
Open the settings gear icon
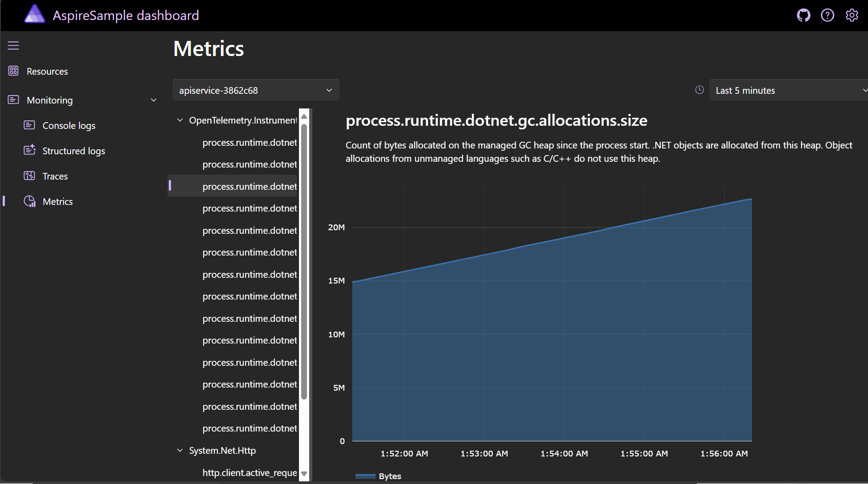[852, 16]
